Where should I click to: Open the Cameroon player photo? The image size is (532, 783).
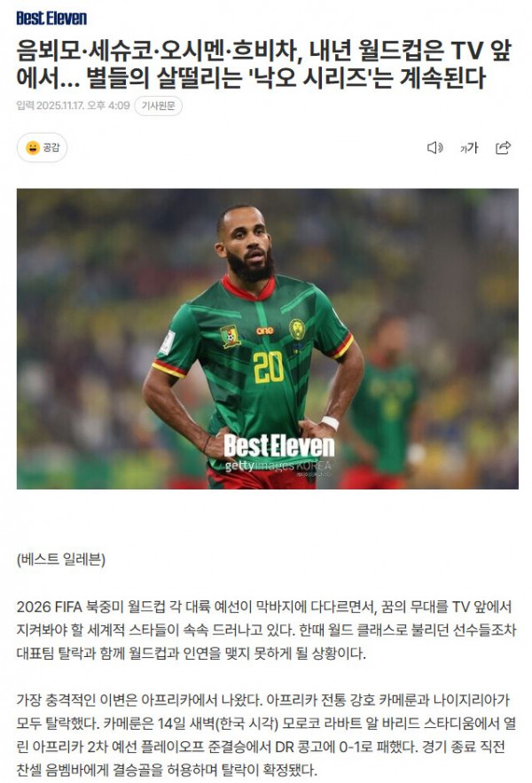(x=267, y=339)
